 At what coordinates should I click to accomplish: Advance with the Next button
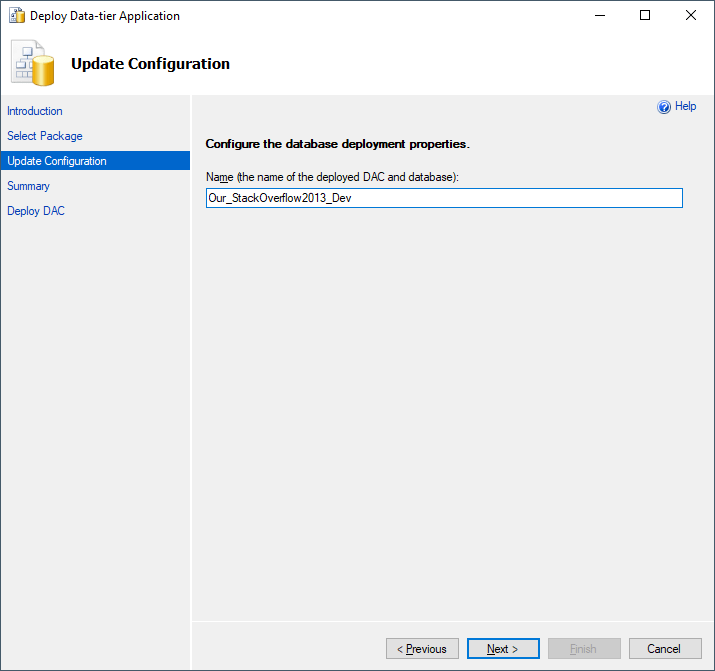coord(503,649)
